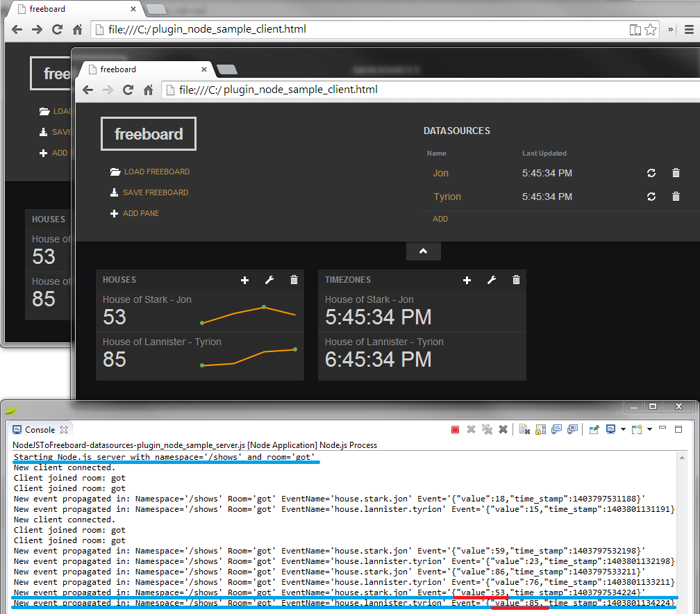Viewport: 700px width, 614px height.
Task: Open the Jon datasource settings
Action: 440,173
